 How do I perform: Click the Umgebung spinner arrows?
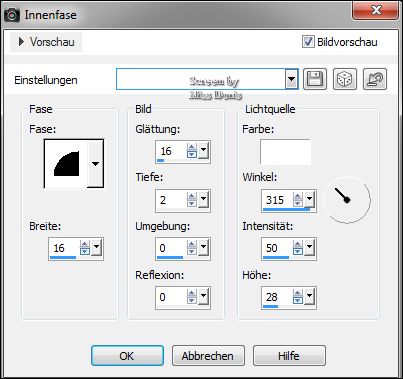click(192, 248)
